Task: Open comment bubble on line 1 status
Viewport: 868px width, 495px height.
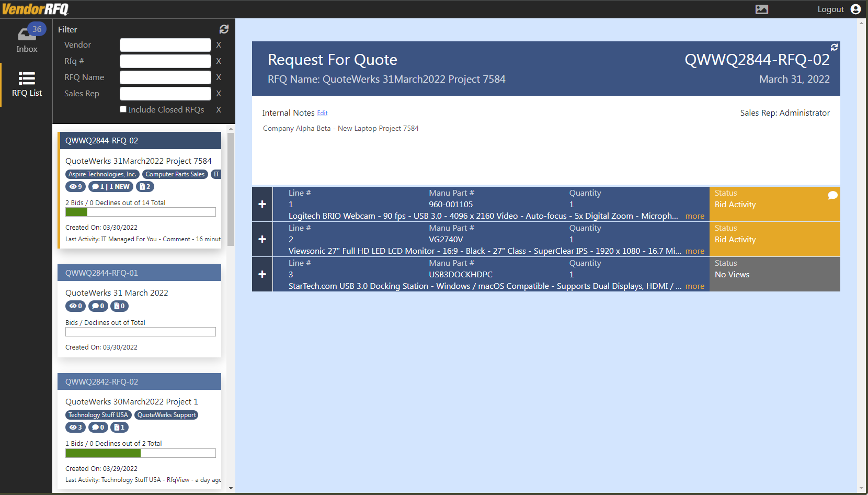Action: click(832, 195)
